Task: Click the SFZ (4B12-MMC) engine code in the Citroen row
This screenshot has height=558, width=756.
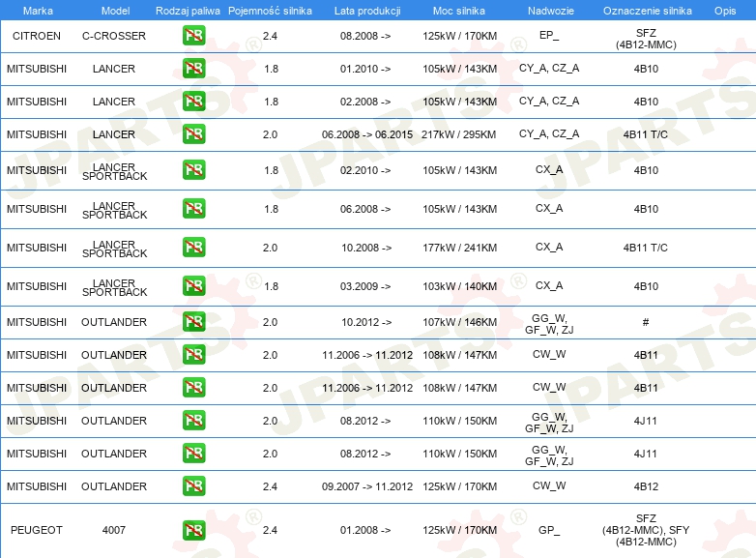Action: pos(646,39)
